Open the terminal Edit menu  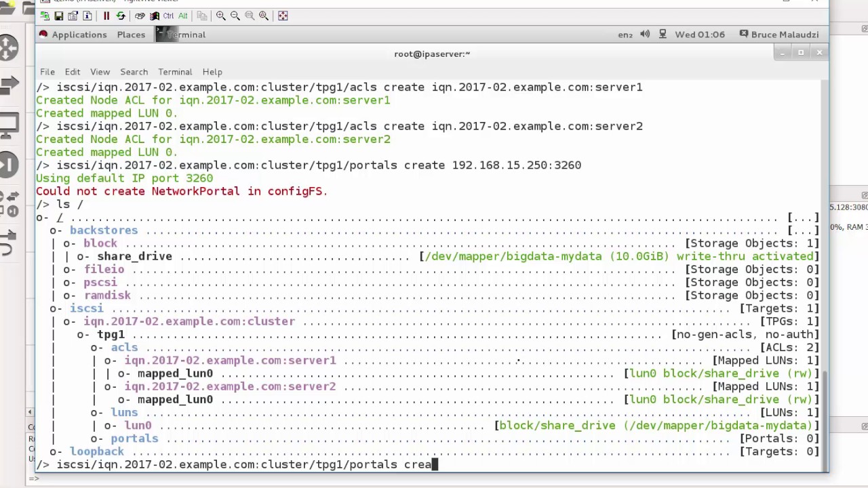point(73,72)
